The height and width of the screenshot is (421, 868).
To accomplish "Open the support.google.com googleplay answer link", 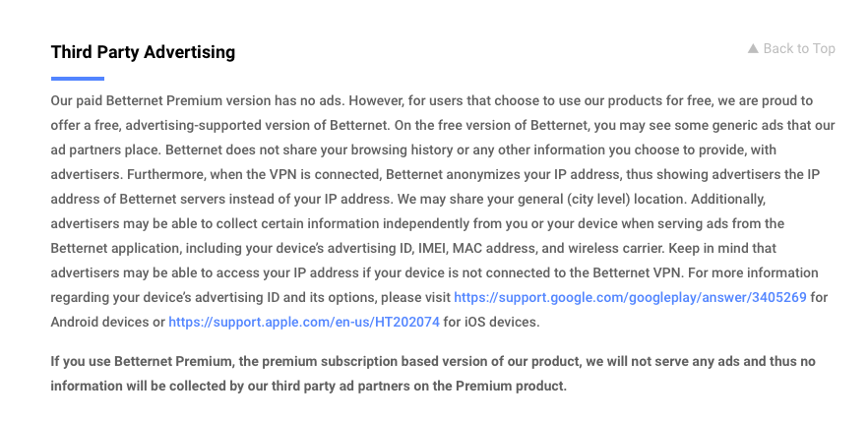I will 630,296.
